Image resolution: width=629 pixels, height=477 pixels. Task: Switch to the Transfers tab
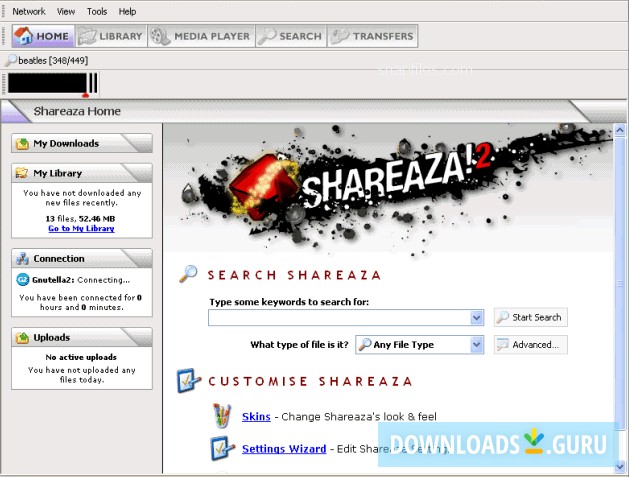point(372,36)
